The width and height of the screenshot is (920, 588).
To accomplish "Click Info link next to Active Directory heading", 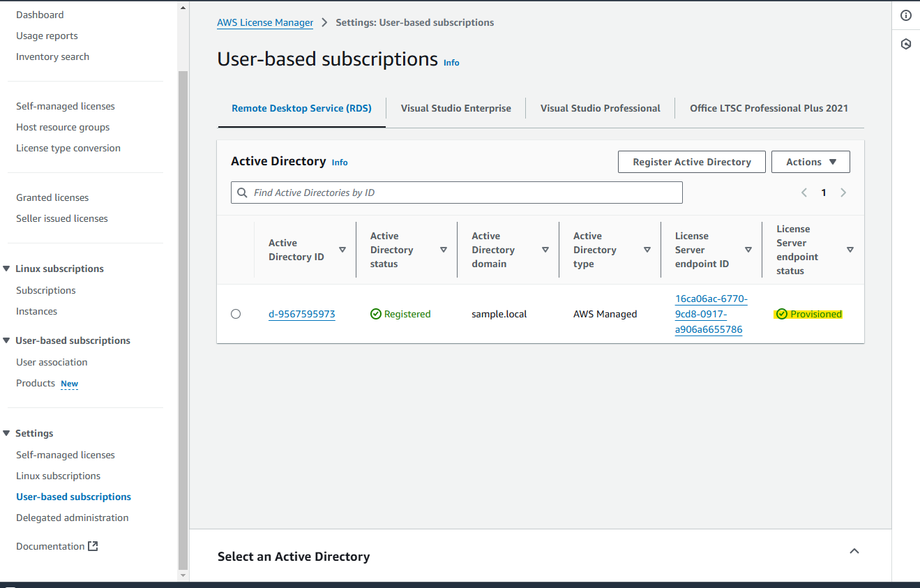I will point(340,163).
